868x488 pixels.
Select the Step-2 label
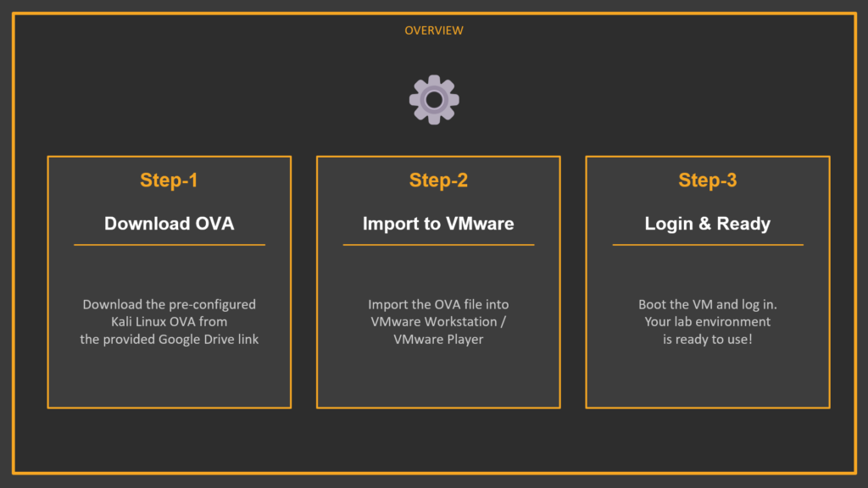pos(438,180)
